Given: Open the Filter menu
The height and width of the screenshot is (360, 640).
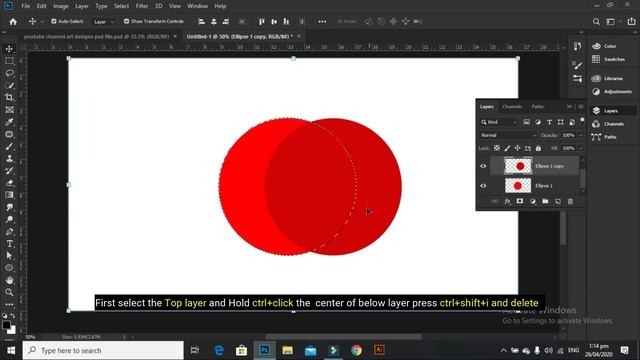Looking at the screenshot, I should coord(142,6).
